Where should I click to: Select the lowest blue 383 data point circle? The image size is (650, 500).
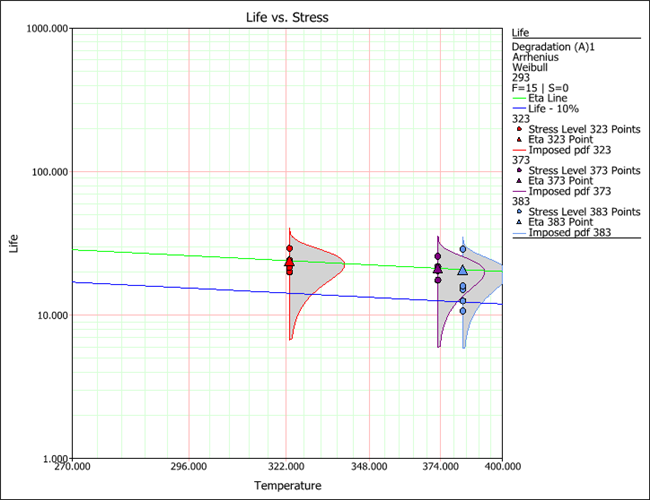point(462,311)
